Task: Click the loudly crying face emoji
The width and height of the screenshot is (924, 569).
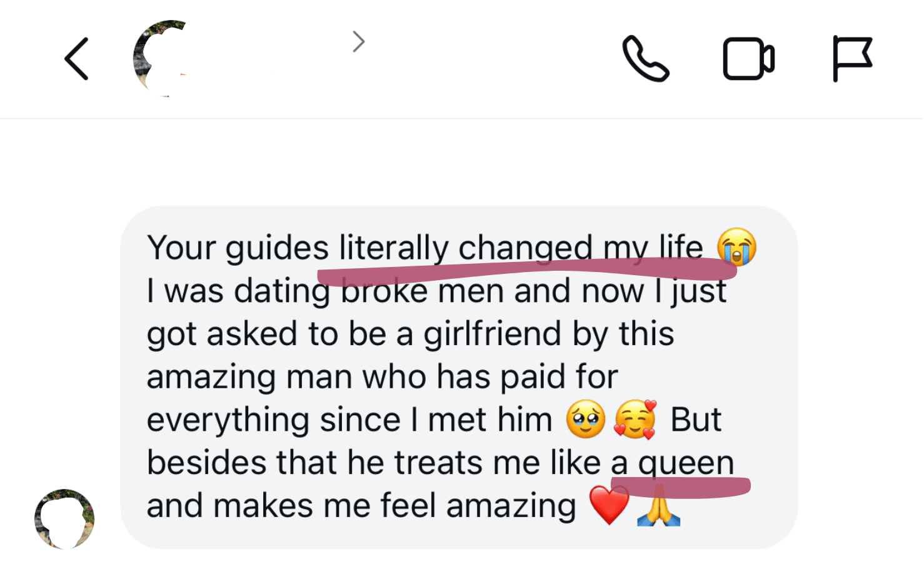Action: pyautogui.click(x=736, y=247)
